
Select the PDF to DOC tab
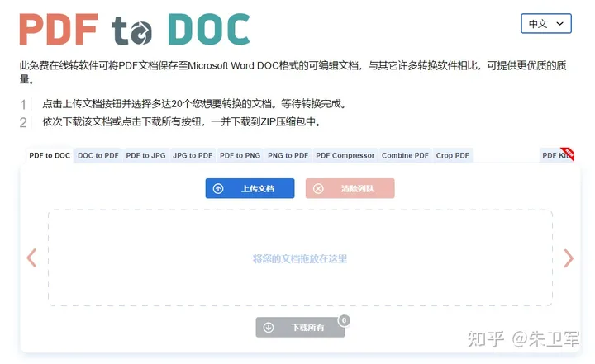(50, 155)
